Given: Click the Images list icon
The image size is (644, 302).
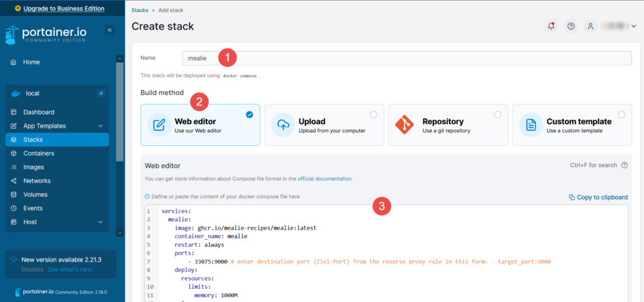Looking at the screenshot, I should (14, 167).
